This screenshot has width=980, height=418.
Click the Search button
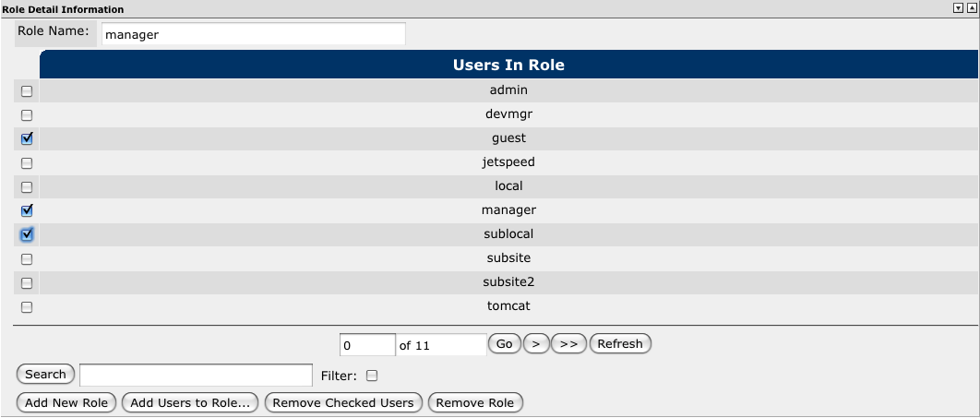[x=45, y=375]
